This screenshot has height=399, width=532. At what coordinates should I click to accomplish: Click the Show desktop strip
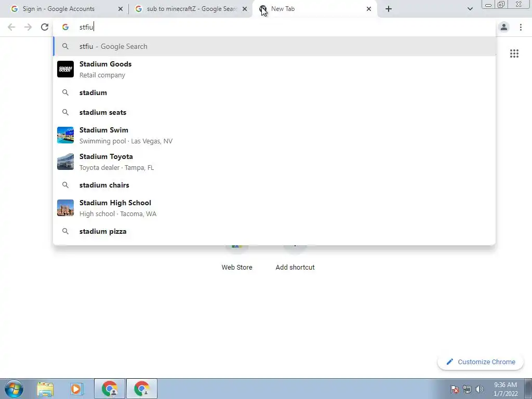(528, 389)
